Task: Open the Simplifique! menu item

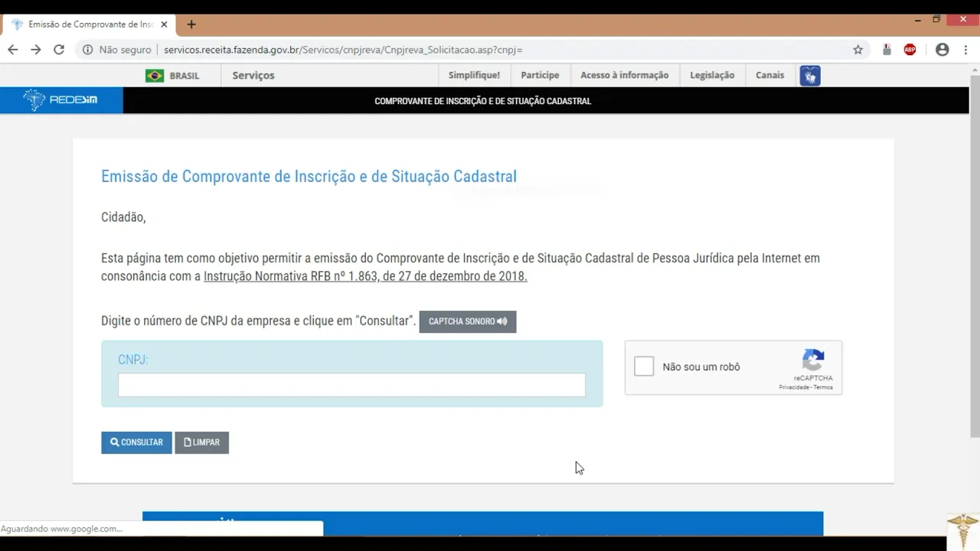Action: (474, 75)
